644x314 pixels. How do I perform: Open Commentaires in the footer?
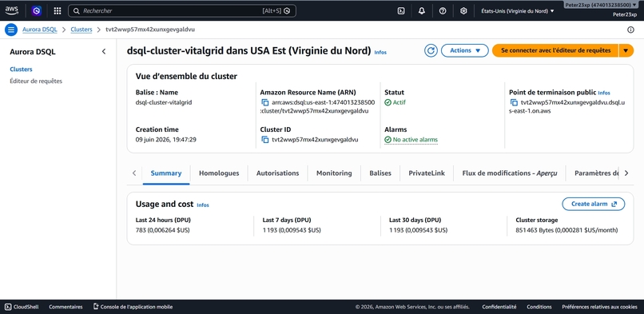click(66, 307)
